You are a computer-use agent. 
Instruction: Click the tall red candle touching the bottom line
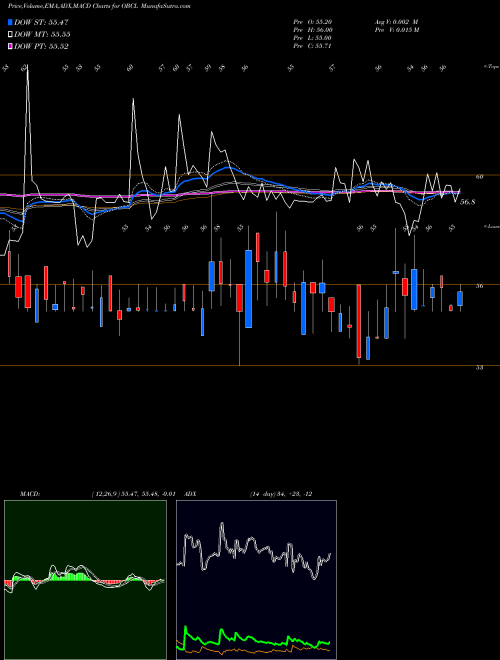click(x=359, y=321)
